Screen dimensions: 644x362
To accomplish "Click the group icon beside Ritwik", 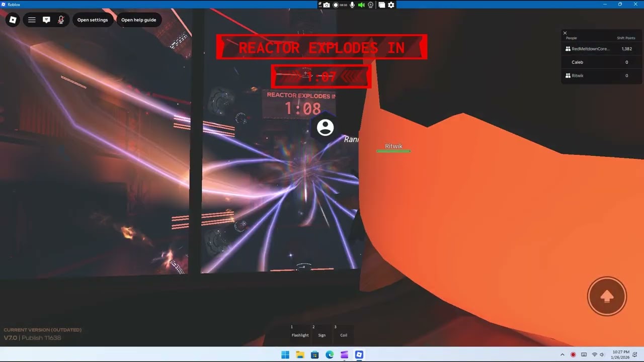I will pyautogui.click(x=568, y=75).
